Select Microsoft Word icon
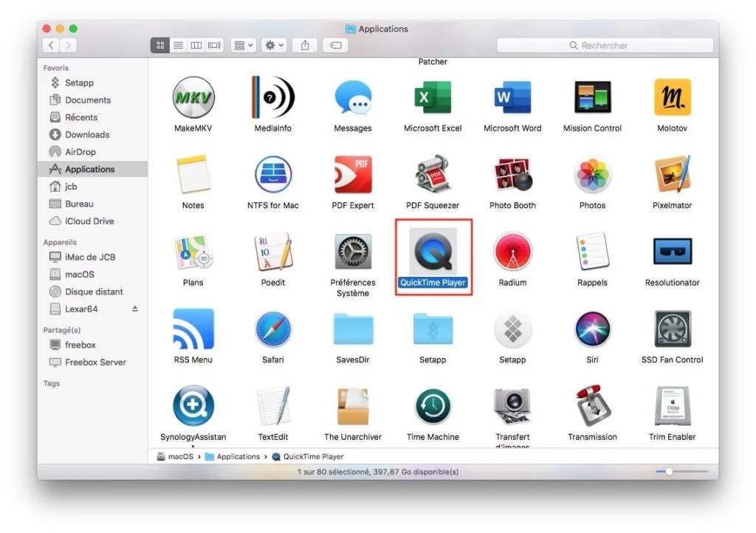This screenshot has height=533, width=756. point(512,97)
